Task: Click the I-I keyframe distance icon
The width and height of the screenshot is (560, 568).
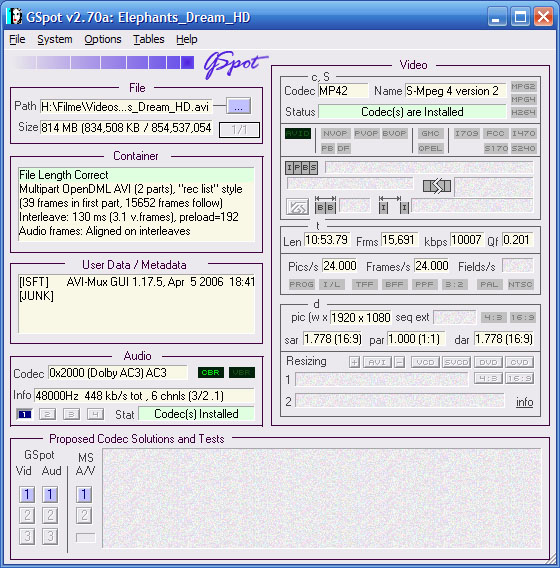Action: pyautogui.click(x=394, y=205)
